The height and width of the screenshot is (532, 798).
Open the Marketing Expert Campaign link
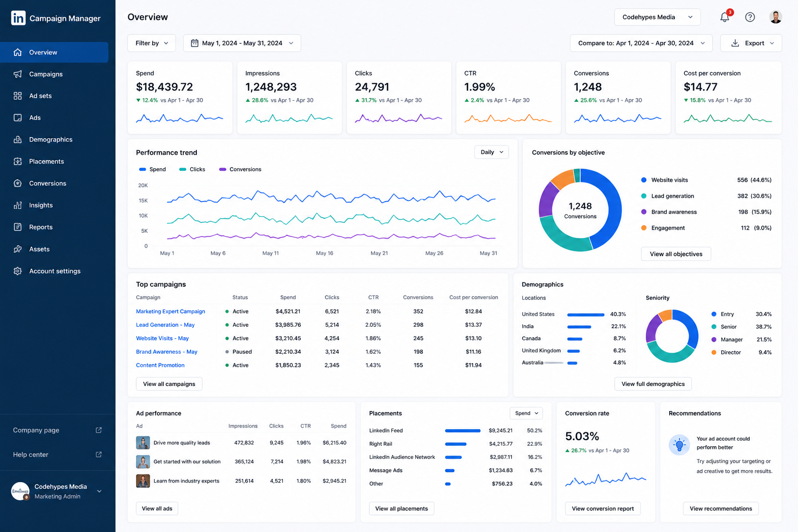pos(170,312)
